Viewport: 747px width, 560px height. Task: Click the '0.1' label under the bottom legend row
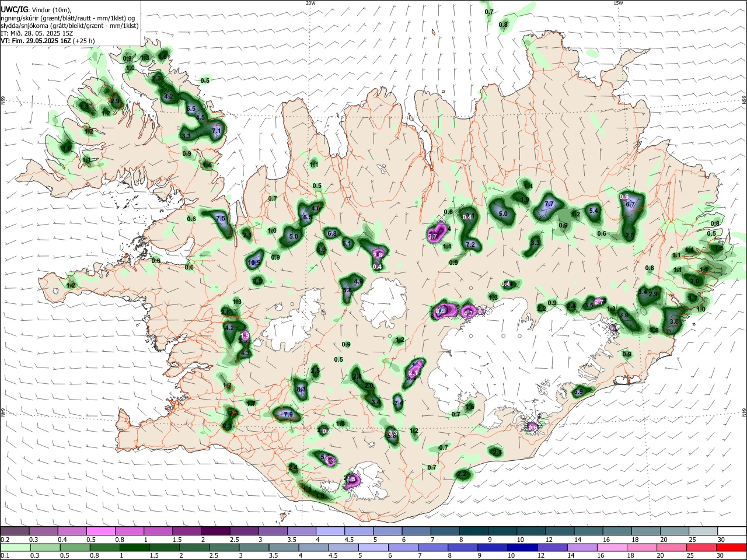[4, 556]
